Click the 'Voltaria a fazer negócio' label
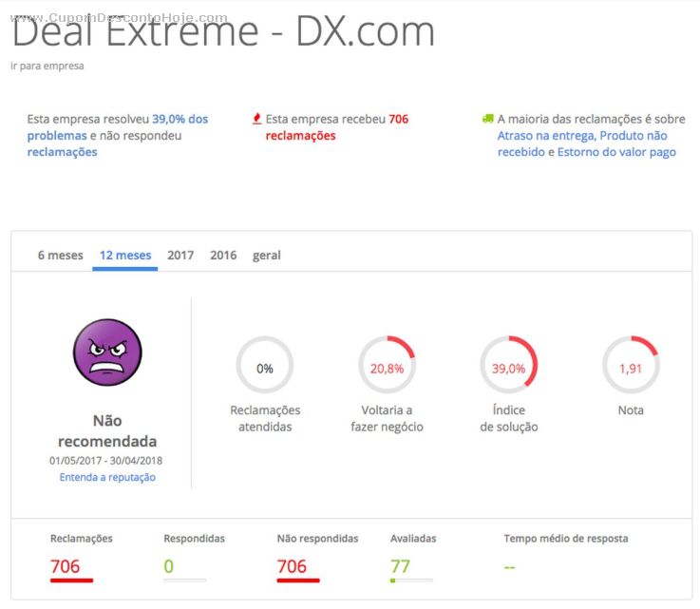Viewport: 700px width, 609px height. (x=388, y=418)
